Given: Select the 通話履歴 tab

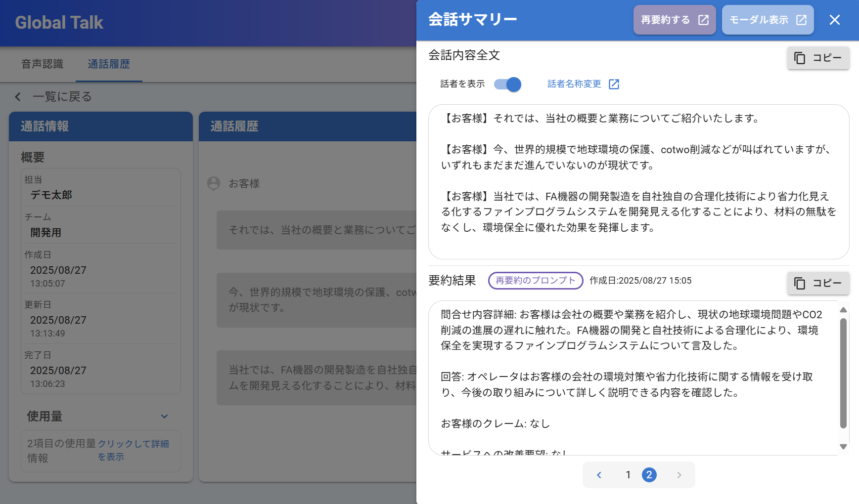Looking at the screenshot, I should [x=109, y=64].
